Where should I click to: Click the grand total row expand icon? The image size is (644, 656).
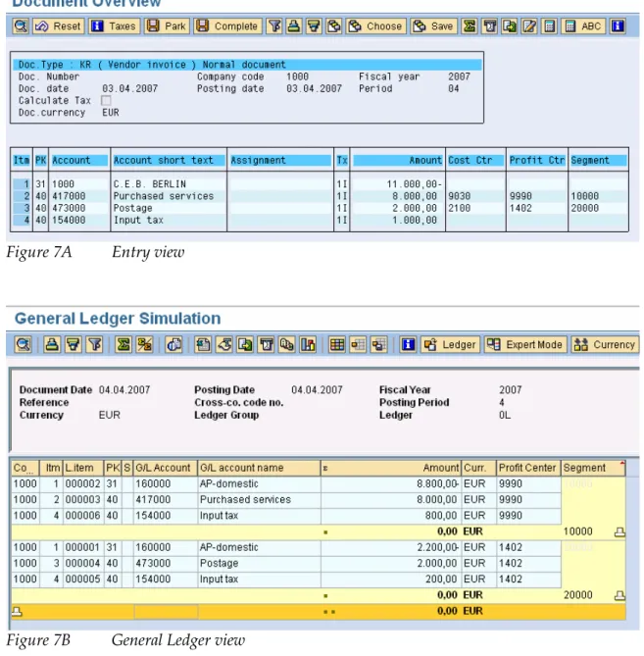(17, 611)
